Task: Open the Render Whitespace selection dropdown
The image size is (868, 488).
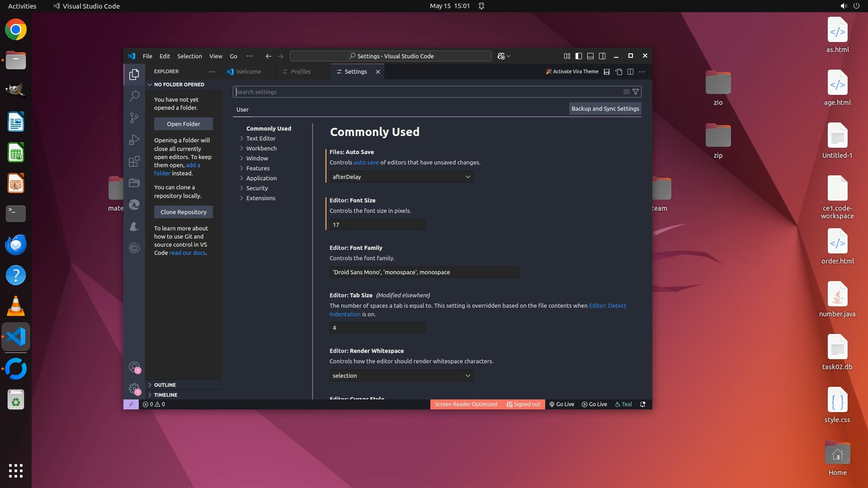Action: (401, 375)
